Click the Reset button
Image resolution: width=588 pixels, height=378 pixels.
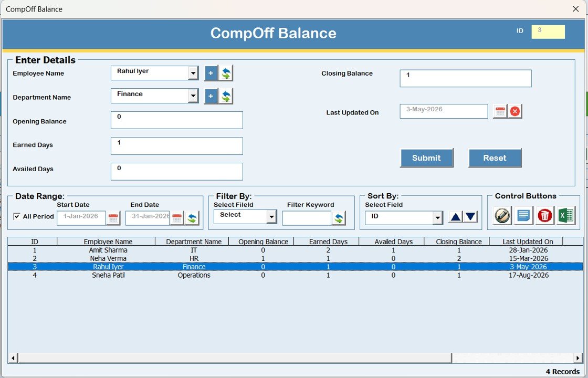click(495, 158)
